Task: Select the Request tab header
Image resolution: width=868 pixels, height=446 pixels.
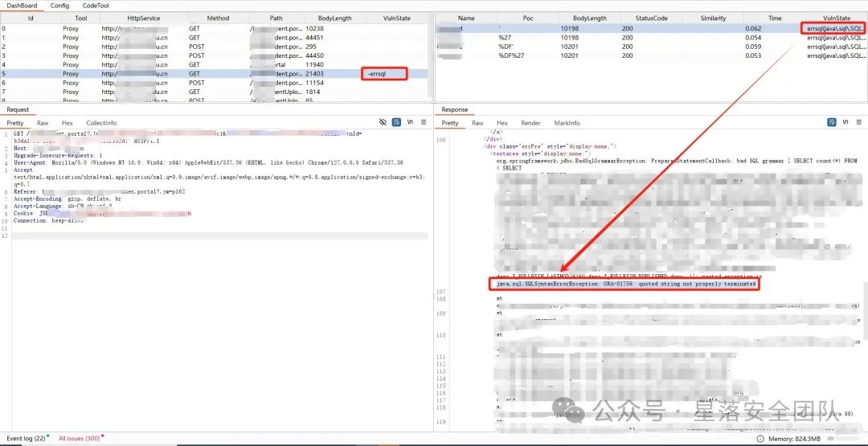Action: [x=18, y=109]
